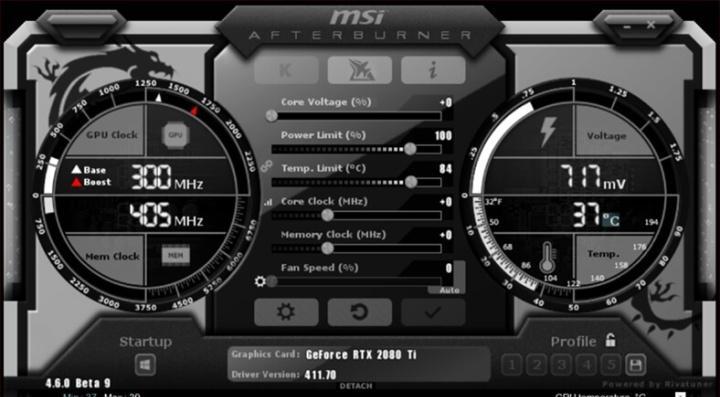Toggle apply at Windows Startup icon
The image size is (720, 397).
(x=145, y=365)
